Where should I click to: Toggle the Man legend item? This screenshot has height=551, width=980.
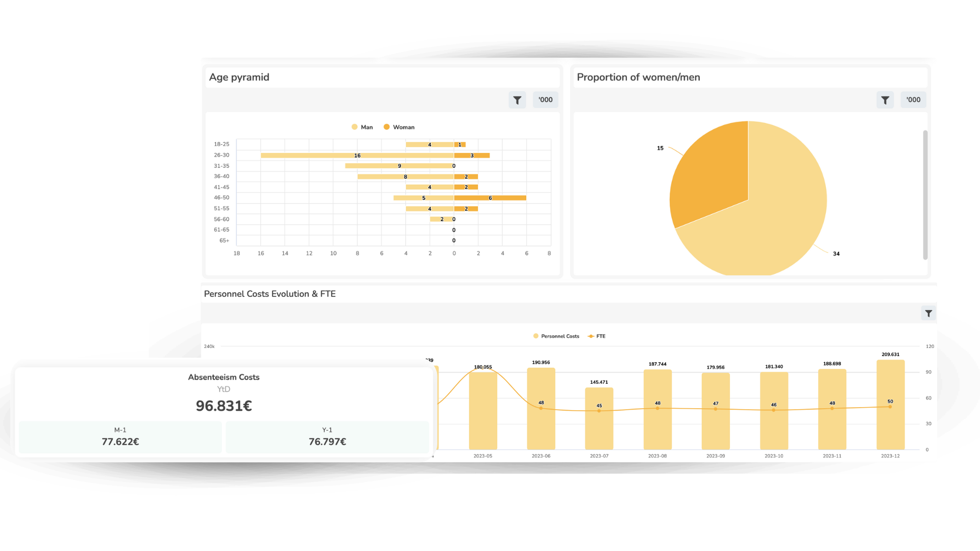[x=362, y=127]
